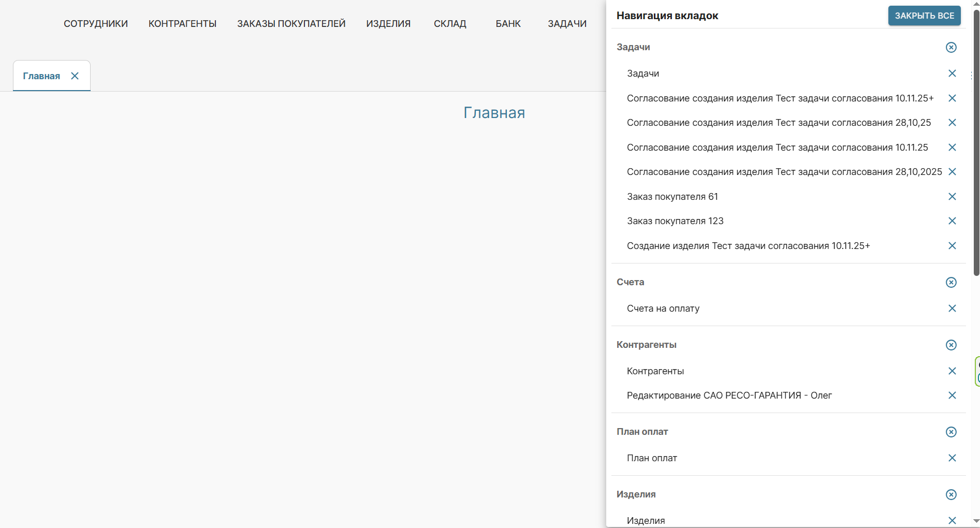
Task: Remove Редактирование САО РЕСО-ГАРАНТИЯ tab entry
Action: pos(952,395)
